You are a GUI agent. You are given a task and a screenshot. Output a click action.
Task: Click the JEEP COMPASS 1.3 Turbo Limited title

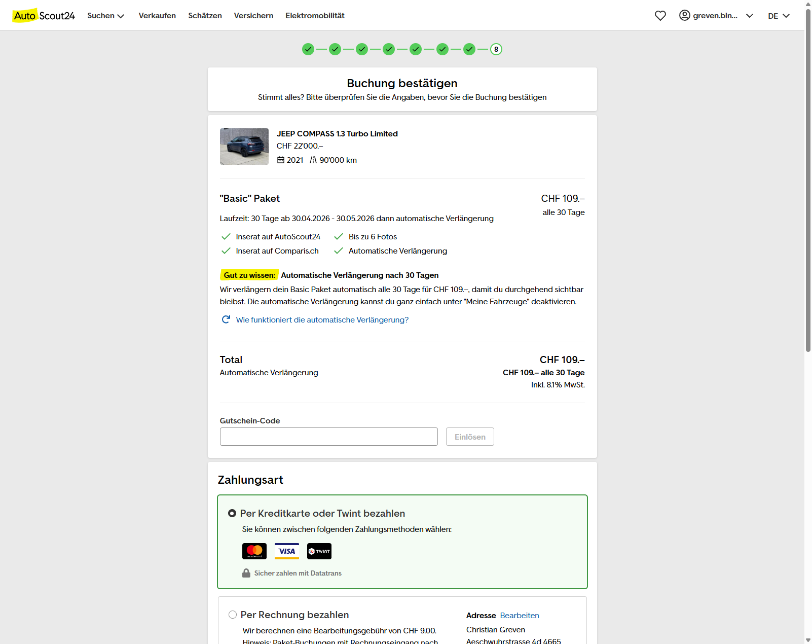(337, 133)
